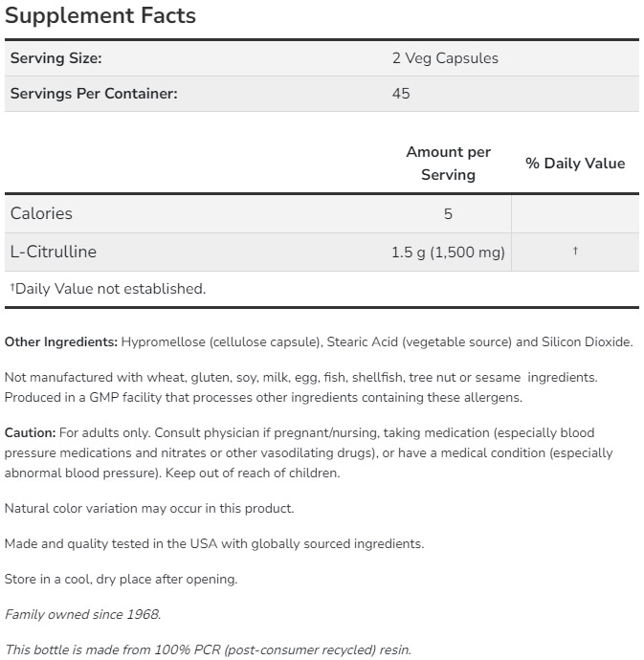Click the Calories amount 5

pos(448,214)
